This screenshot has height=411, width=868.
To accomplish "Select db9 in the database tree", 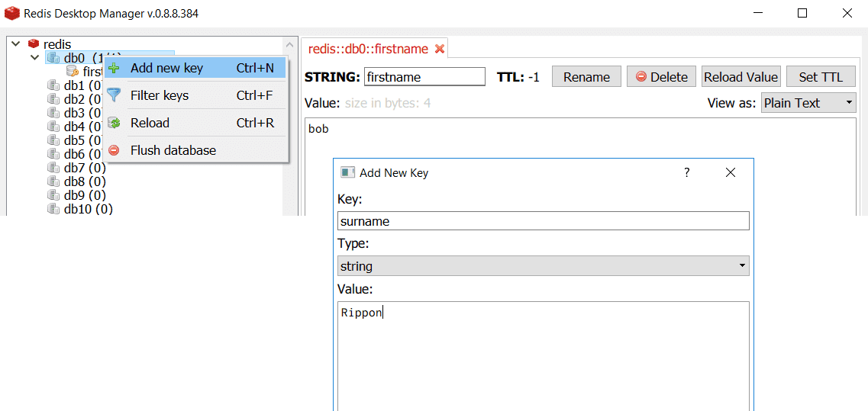I will pos(84,195).
